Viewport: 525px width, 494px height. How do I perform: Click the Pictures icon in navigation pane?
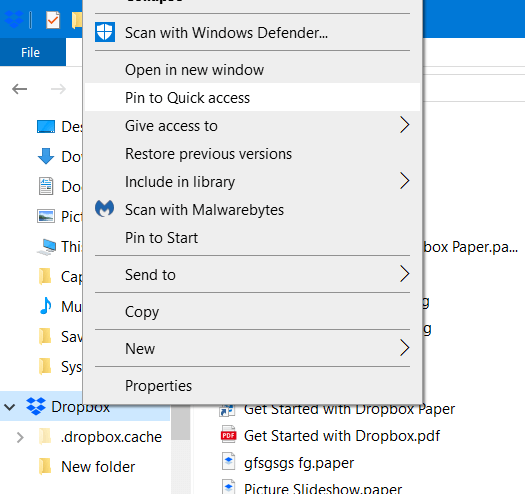(46, 216)
